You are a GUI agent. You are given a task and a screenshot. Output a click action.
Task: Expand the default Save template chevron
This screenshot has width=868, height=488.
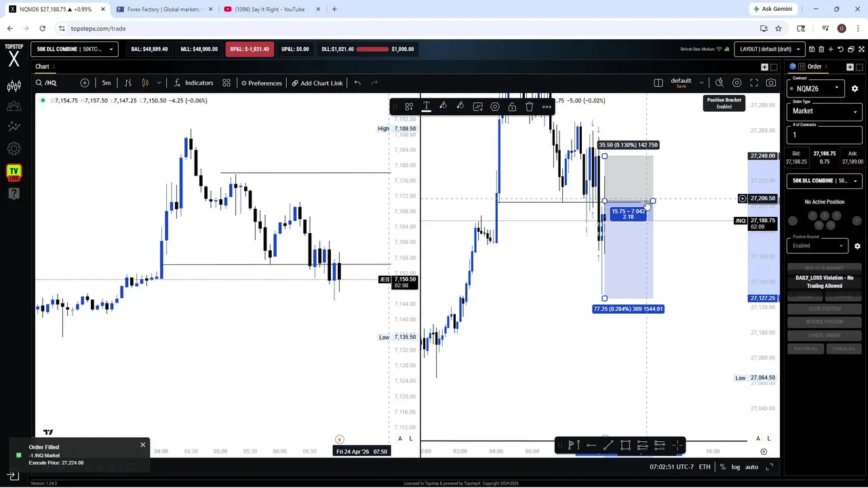point(701,83)
